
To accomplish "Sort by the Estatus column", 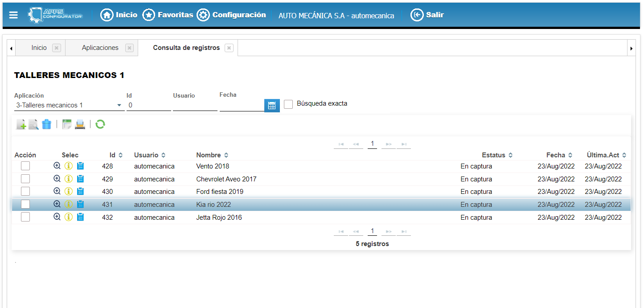I will (497, 155).
